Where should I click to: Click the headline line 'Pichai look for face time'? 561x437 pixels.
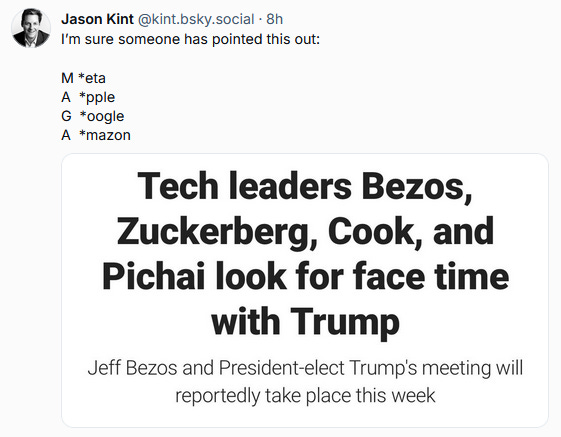pyautogui.click(x=305, y=276)
